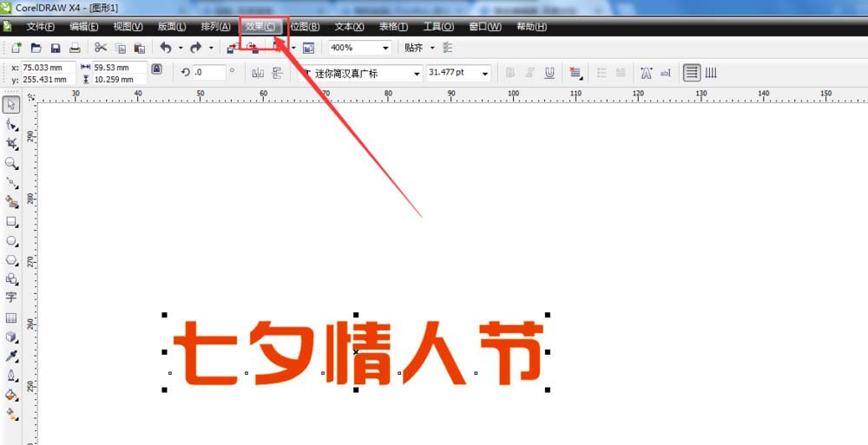Click the rotation angle input field

[x=209, y=73]
